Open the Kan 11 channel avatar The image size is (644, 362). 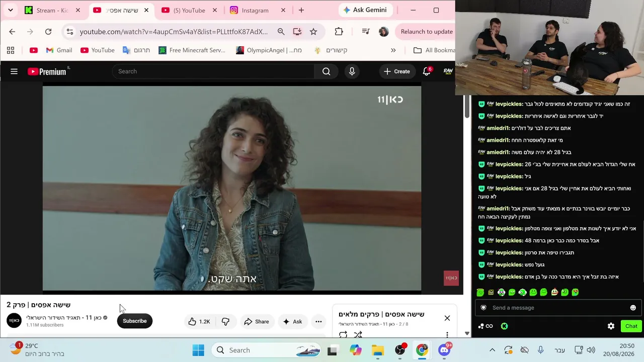point(14,321)
